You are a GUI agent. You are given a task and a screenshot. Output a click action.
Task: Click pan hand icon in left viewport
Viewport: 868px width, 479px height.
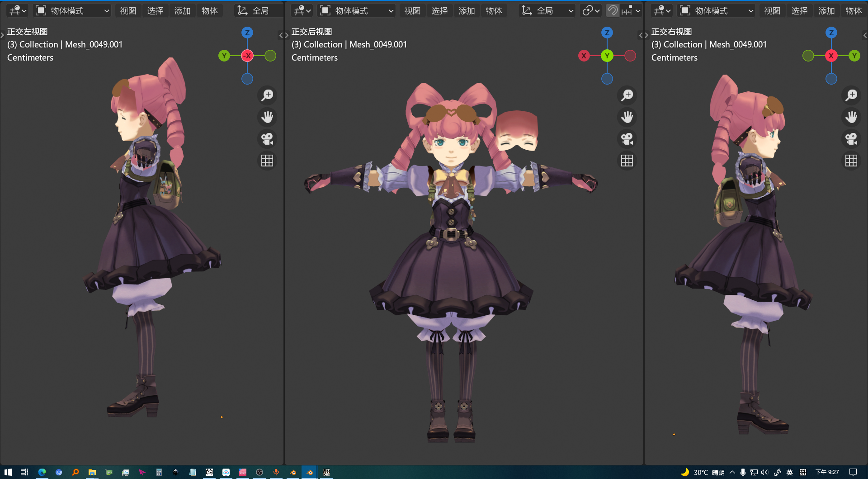tap(267, 117)
